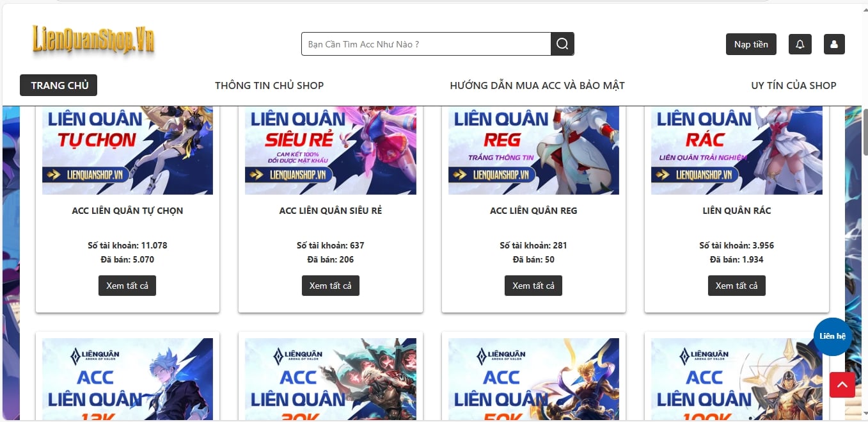The image size is (868, 422).
Task: Open the blue Liên hệ chat bubble
Action: pyautogui.click(x=832, y=336)
